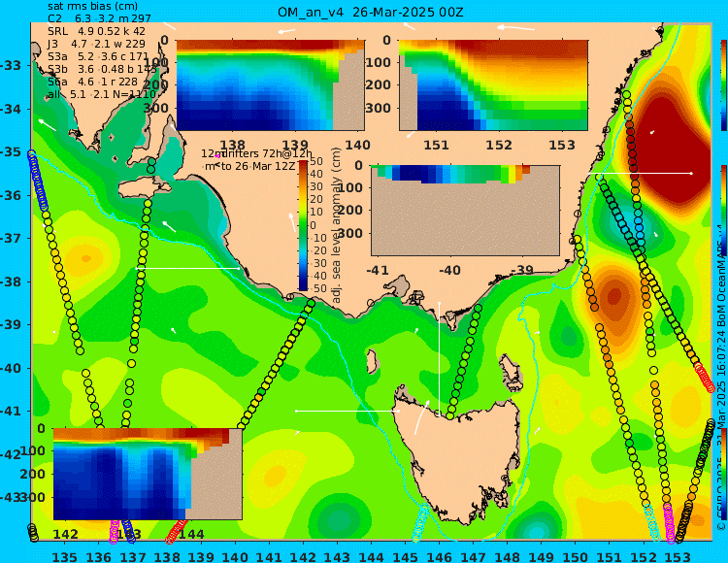Open the -41 to -39 depth section inset

point(465,211)
